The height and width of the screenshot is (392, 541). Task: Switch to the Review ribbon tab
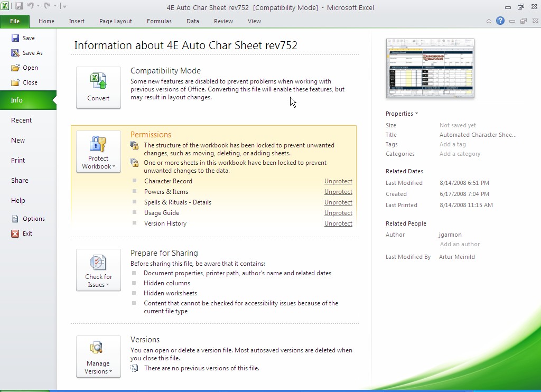tap(223, 21)
